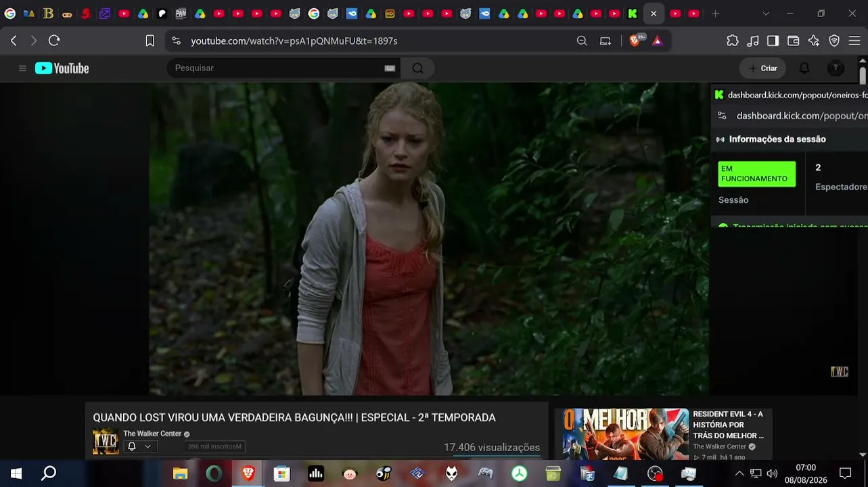Click the video title QUANDO LOST VIROU
The width and height of the screenshot is (868, 487).
tap(294, 418)
